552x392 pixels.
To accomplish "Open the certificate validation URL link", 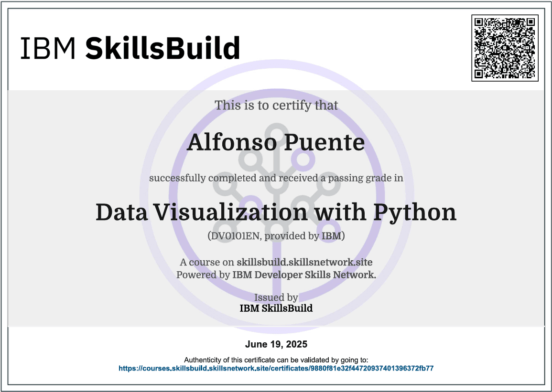I will point(276,369).
